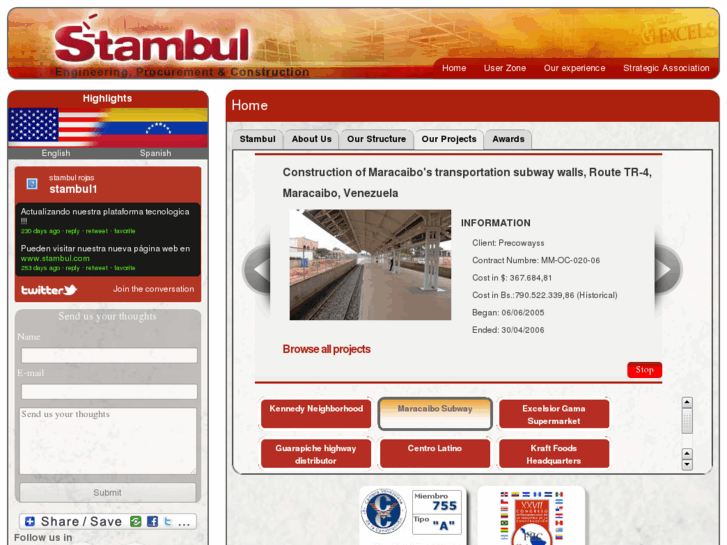Stop the project slideshow
The image size is (727, 545).
[644, 370]
